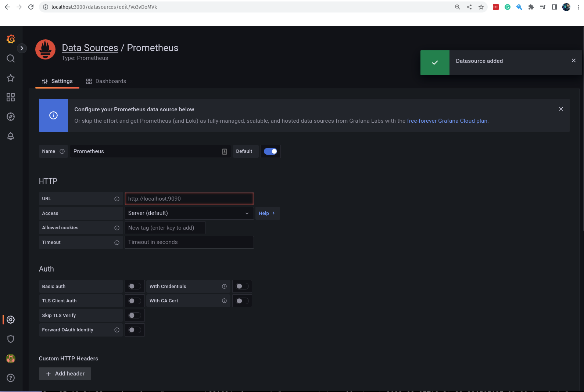
Task: Click the browser back arrow
Action: (7, 7)
